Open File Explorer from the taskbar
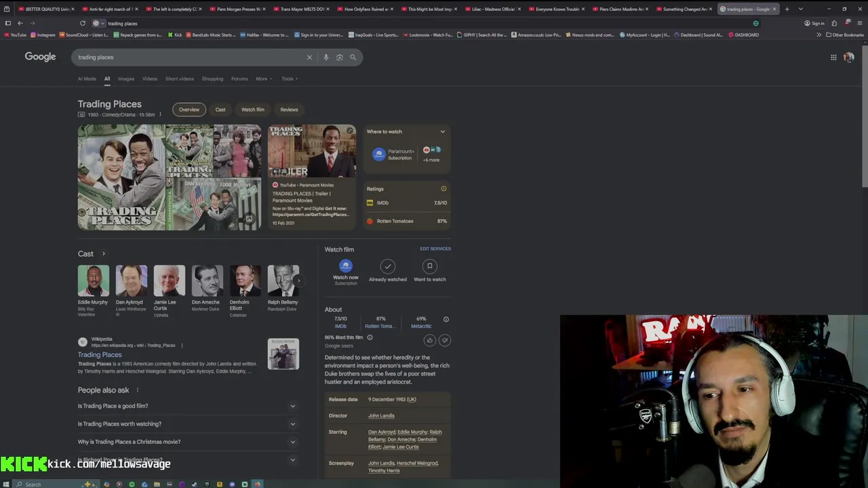Screen dimensions: 868x488 click(x=157, y=484)
